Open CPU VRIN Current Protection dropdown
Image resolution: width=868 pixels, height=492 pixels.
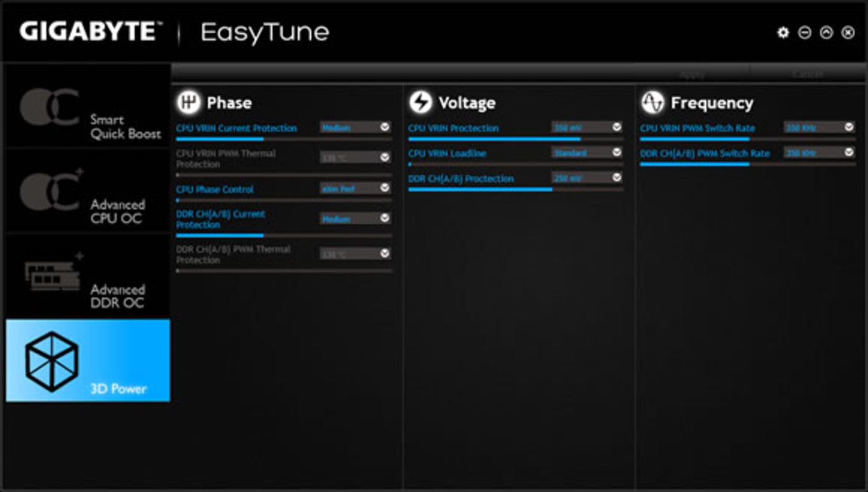click(355, 127)
